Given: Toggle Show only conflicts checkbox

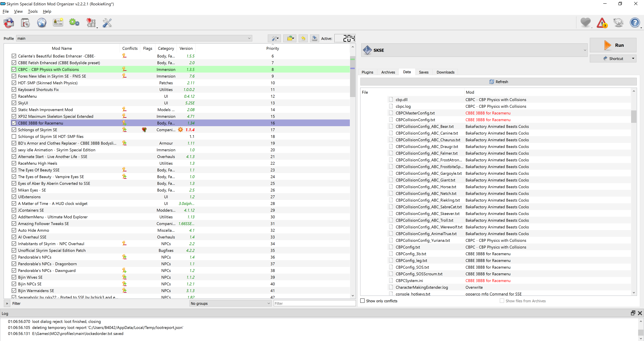Looking at the screenshot, I should pyautogui.click(x=362, y=301).
